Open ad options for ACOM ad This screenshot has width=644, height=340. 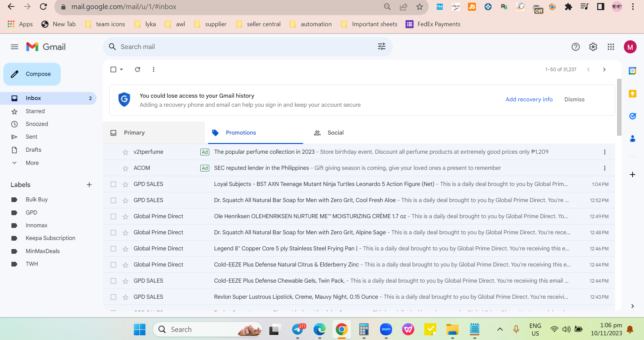(x=605, y=168)
